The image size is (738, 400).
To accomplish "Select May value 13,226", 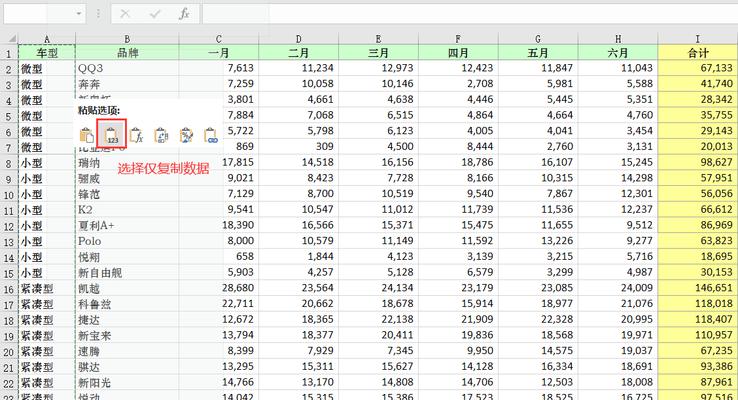I will pyautogui.click(x=538, y=241).
